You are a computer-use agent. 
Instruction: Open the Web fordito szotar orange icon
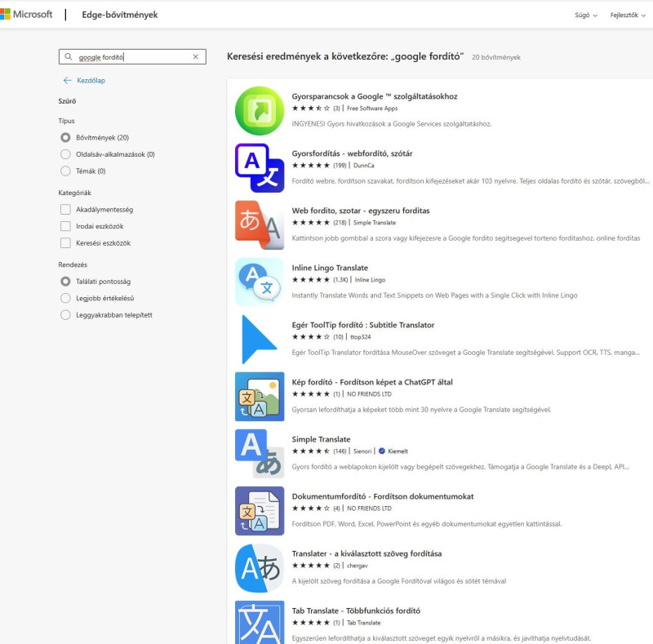tap(260, 225)
